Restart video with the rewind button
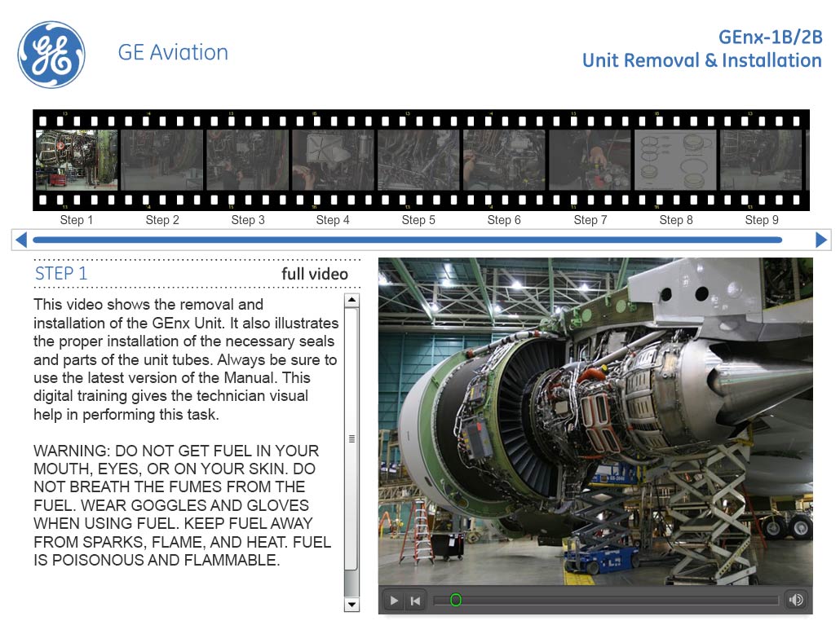840x634 pixels. point(415,601)
